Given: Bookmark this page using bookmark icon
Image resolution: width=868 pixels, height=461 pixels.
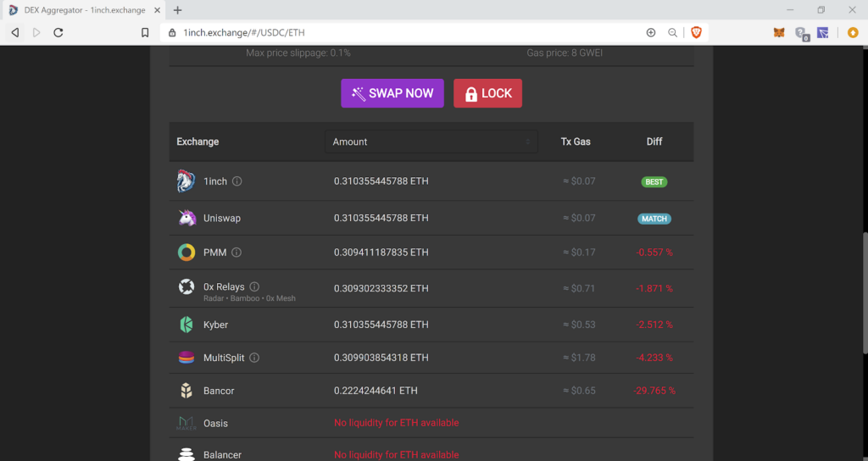Looking at the screenshot, I should (x=145, y=32).
